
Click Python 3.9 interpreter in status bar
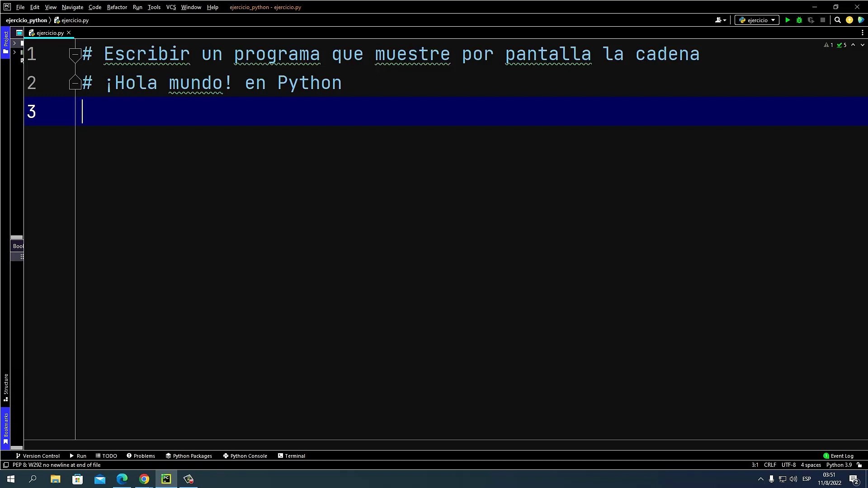pyautogui.click(x=839, y=465)
